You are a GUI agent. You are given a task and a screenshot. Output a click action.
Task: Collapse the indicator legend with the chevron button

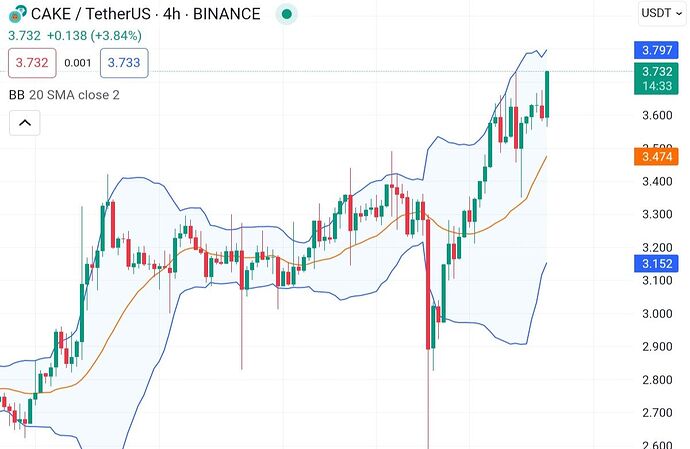25,124
